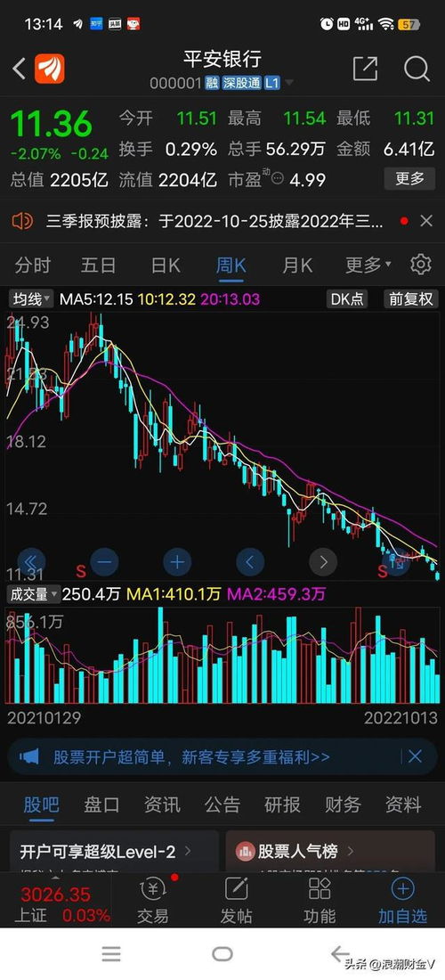Image resolution: width=445 pixels, height=980 pixels.
Task: Open chart settings gear icon
Action: [421, 265]
